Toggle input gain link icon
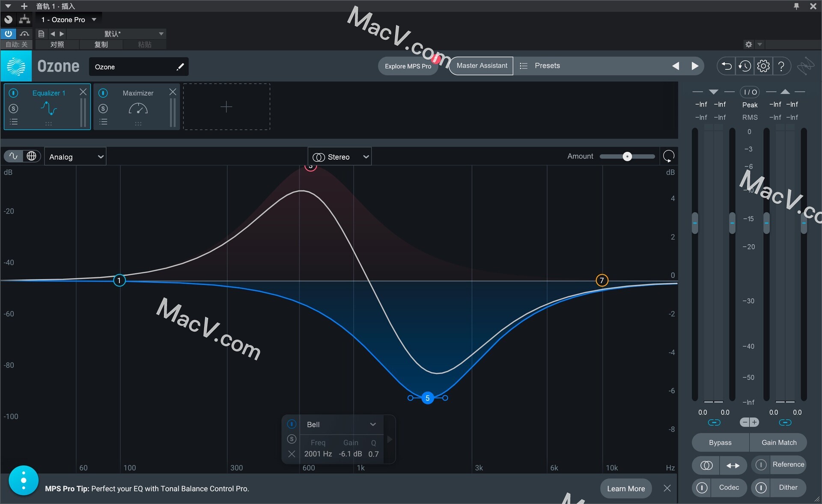 point(714,423)
